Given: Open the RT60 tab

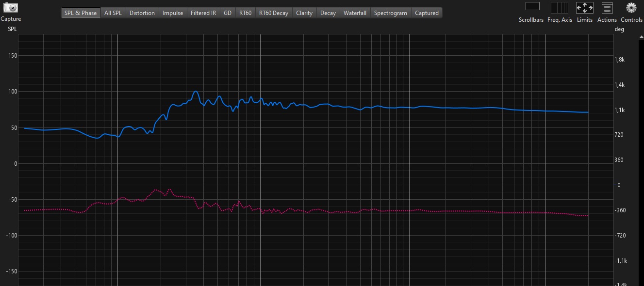Looking at the screenshot, I should (x=245, y=13).
